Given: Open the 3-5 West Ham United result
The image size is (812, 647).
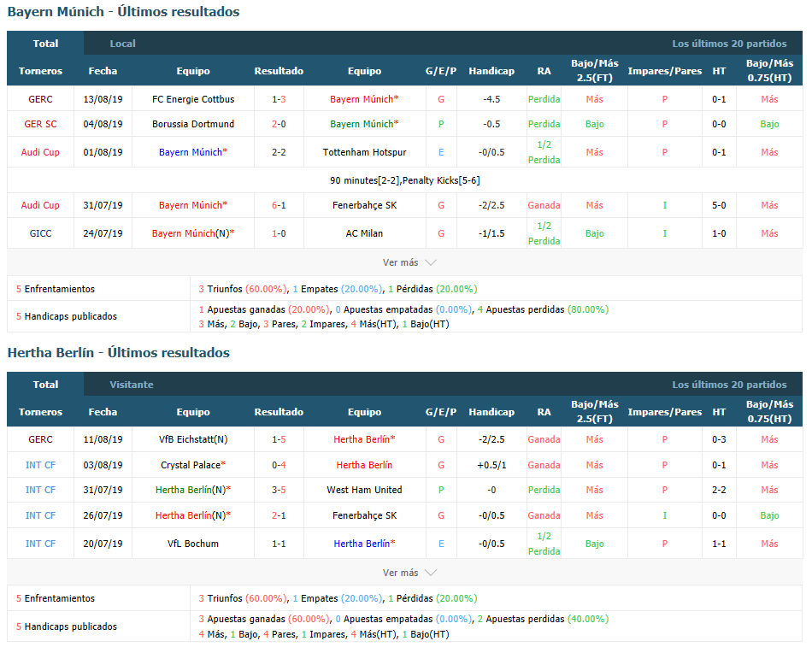Looking at the screenshot, I should [279, 490].
